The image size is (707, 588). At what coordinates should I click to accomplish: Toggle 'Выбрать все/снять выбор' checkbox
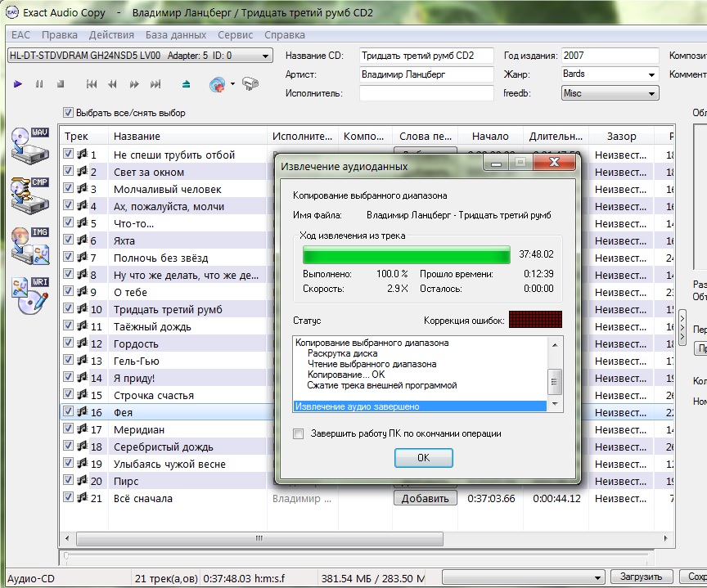pyautogui.click(x=69, y=113)
